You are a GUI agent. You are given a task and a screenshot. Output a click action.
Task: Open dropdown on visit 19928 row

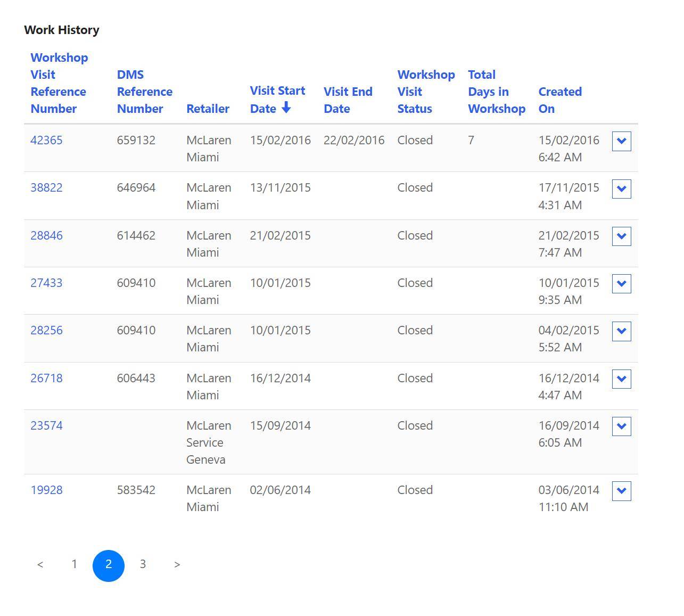[621, 491]
